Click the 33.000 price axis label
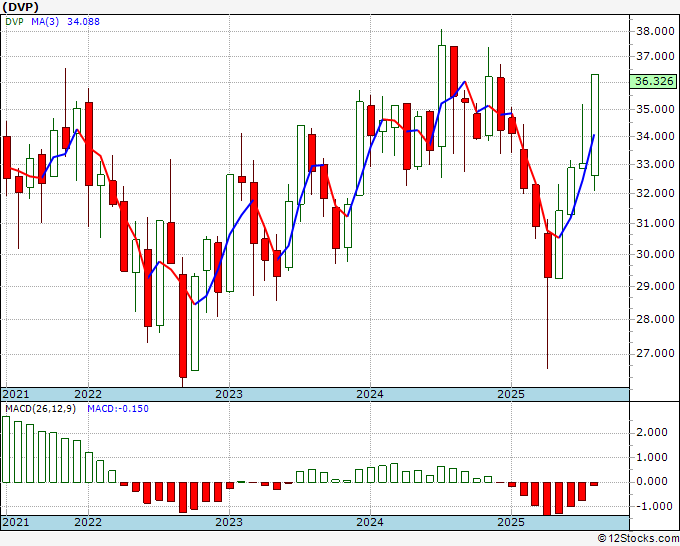 pos(655,164)
